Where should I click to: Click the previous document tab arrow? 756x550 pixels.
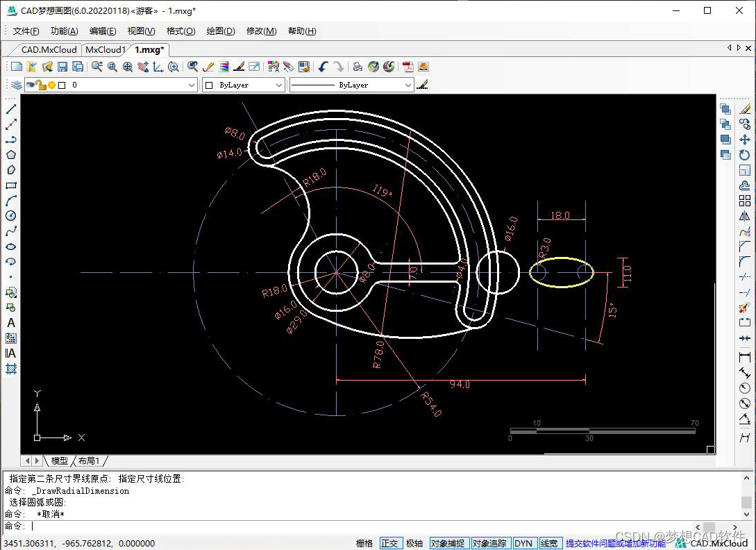(x=729, y=48)
